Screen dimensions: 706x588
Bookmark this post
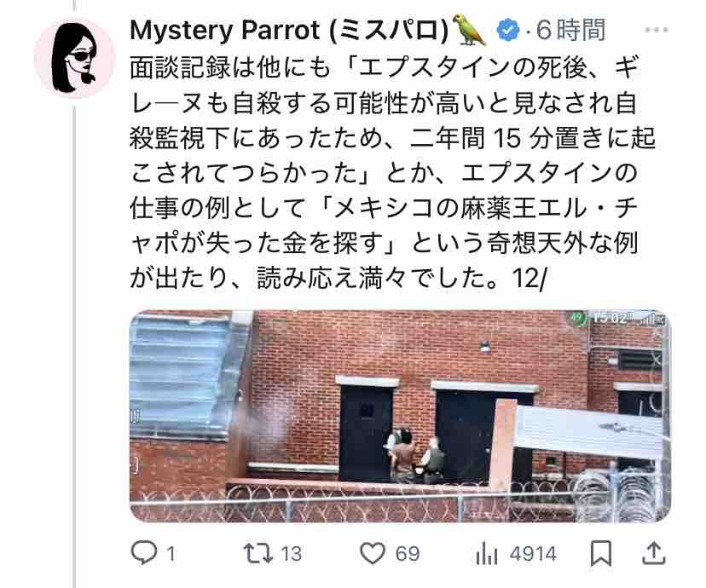pos(601,553)
